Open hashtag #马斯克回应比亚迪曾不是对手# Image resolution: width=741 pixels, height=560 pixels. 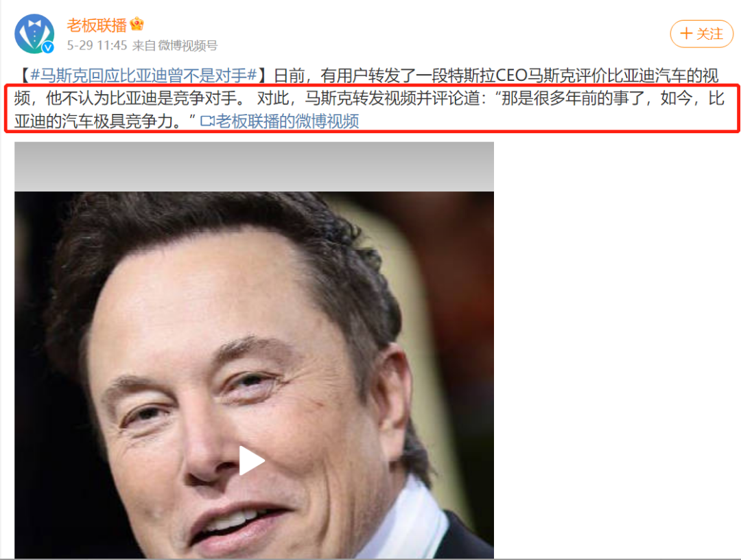[143, 75]
